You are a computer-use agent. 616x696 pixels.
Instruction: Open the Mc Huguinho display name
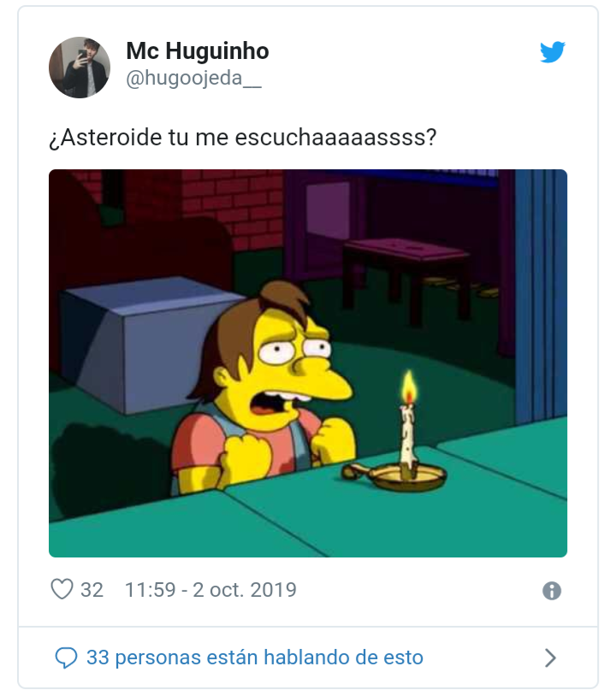pos(198,51)
